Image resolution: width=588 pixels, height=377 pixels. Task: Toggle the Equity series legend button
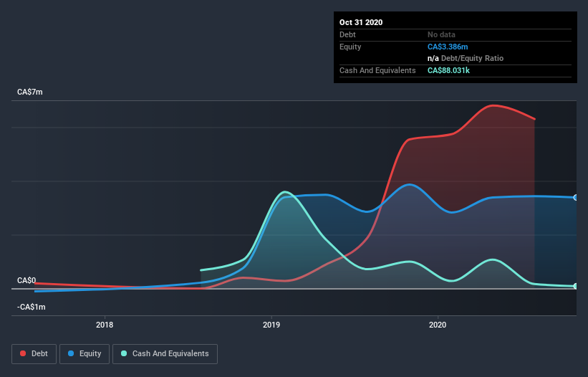tap(85, 354)
